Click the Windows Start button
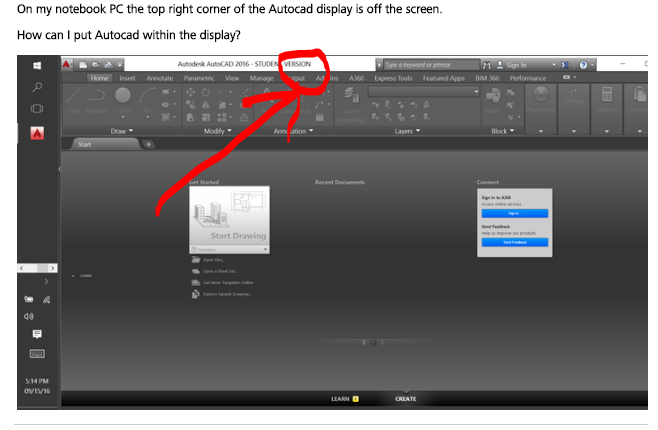Viewport: 658px width, 430px height. point(37,65)
